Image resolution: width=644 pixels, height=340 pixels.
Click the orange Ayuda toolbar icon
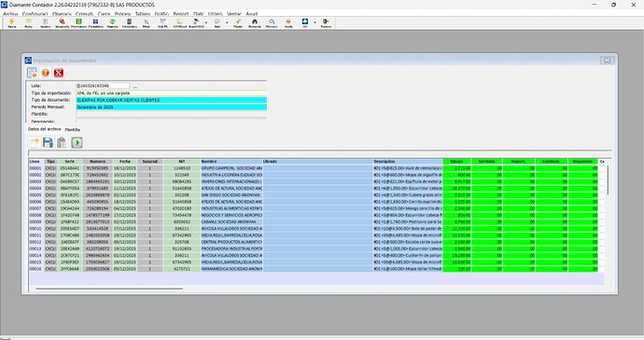[x=288, y=21]
